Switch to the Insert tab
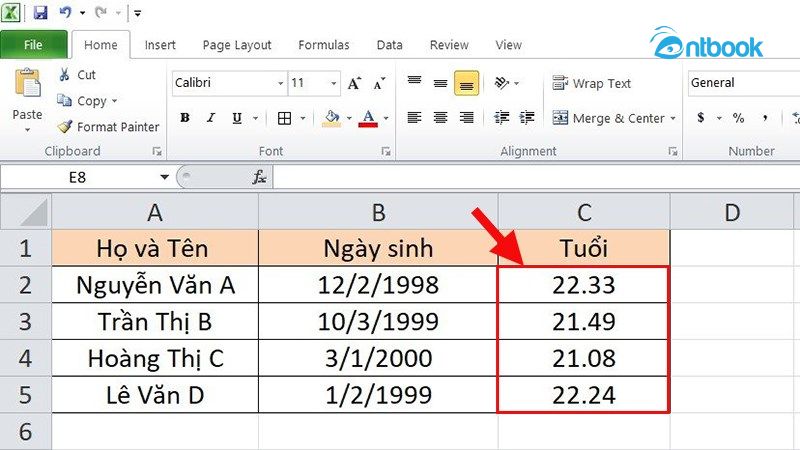 (x=160, y=45)
